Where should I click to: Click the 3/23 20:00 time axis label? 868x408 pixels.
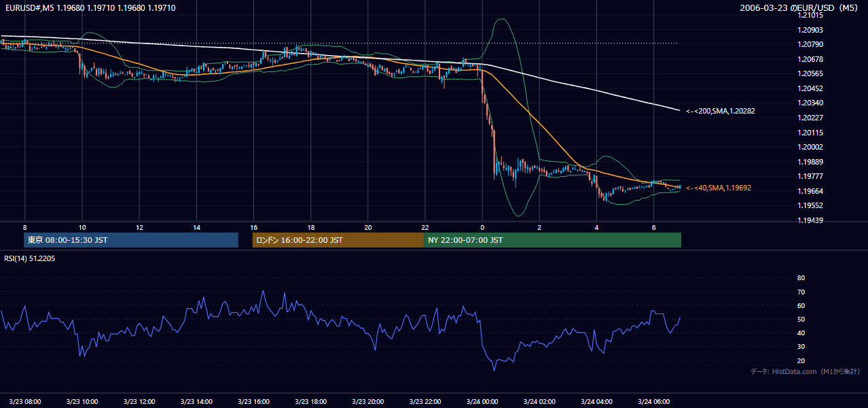(368, 401)
